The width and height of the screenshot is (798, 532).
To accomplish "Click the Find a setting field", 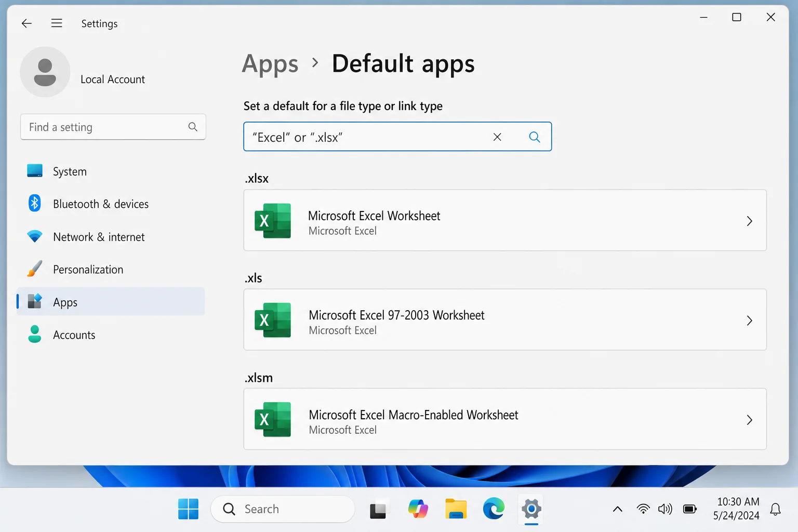I will tap(113, 127).
